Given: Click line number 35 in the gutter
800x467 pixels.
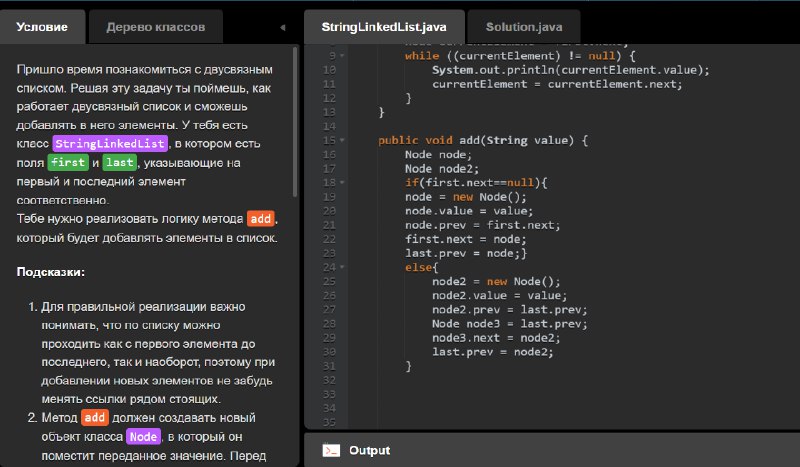Looking at the screenshot, I should coord(329,423).
